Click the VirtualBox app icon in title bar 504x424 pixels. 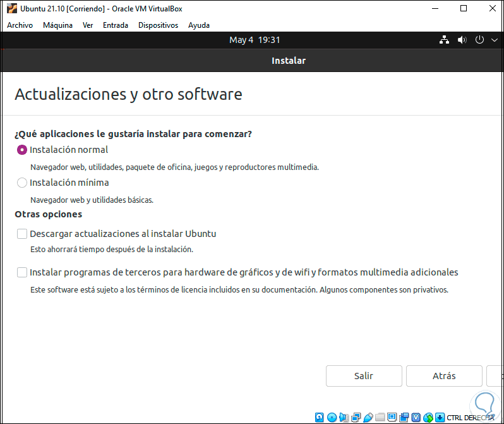[x=12, y=8]
